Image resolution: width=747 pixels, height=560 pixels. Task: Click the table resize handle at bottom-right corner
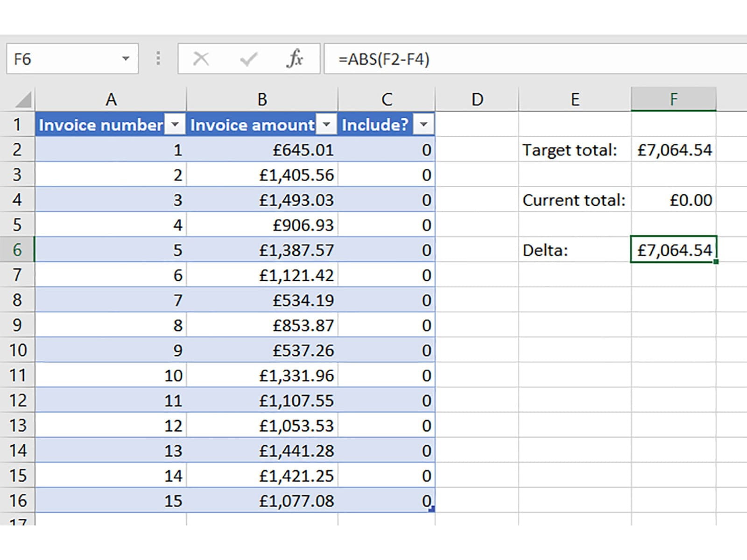(431, 509)
